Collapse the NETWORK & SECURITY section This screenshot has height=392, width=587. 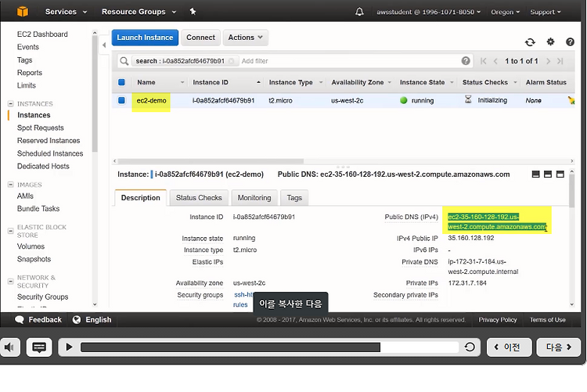(10, 281)
